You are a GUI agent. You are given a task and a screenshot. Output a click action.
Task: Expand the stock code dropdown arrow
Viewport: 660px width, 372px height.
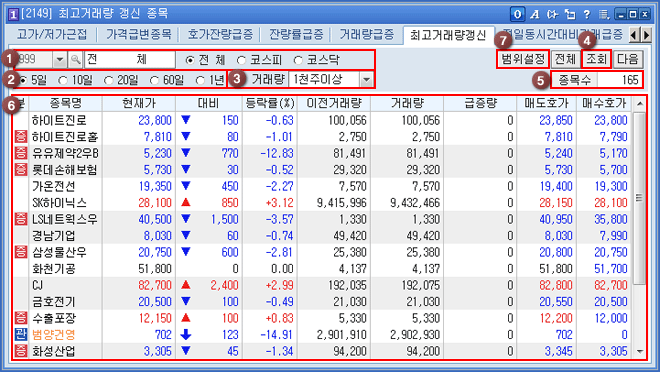click(x=60, y=59)
